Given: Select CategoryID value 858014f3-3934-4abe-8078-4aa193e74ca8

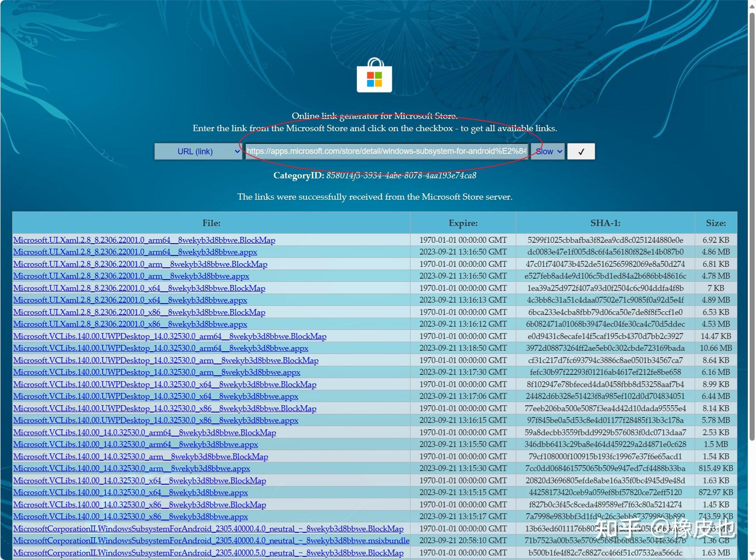Looking at the screenshot, I should click(x=401, y=176).
